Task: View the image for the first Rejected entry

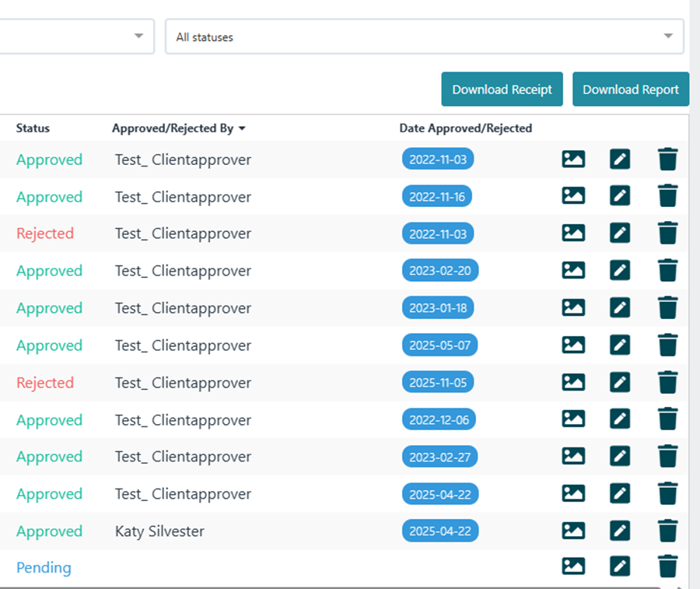Action: 573,233
